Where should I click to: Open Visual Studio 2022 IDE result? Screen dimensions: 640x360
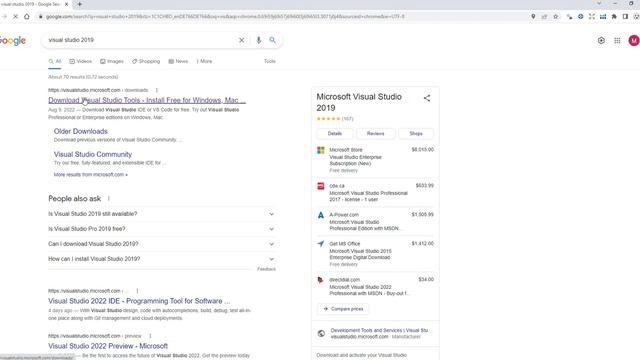pos(139,301)
